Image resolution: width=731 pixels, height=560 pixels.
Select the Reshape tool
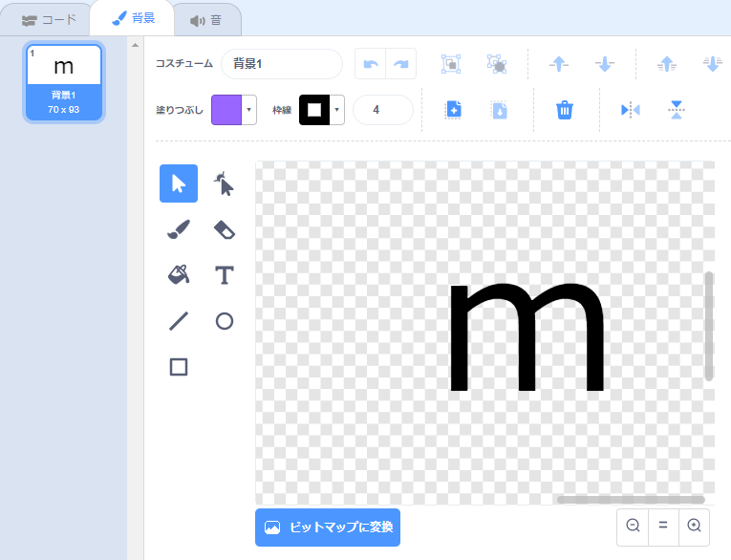coord(225,183)
